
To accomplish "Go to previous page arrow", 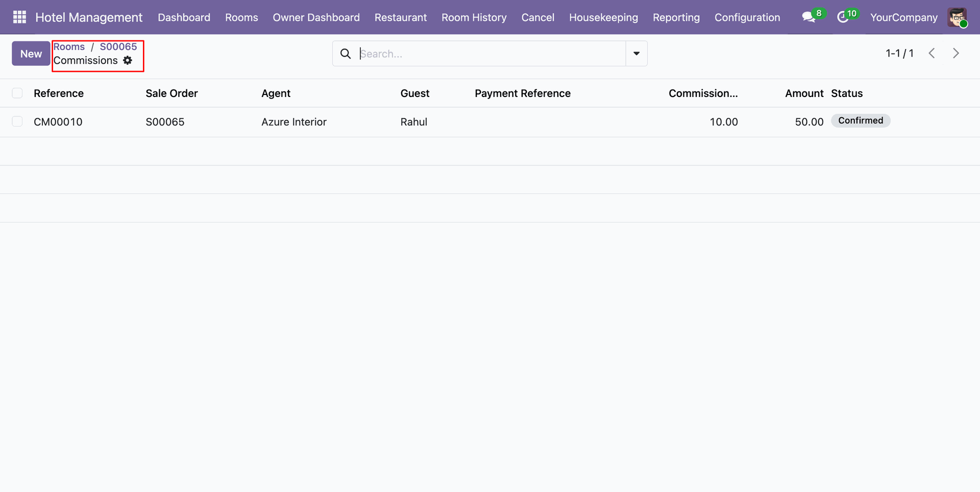I will click(932, 53).
